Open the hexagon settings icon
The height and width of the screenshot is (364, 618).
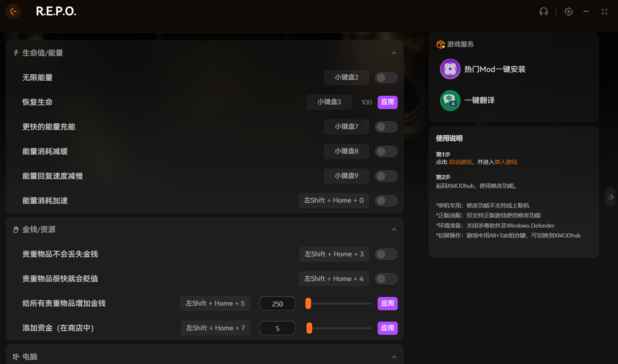pos(568,11)
